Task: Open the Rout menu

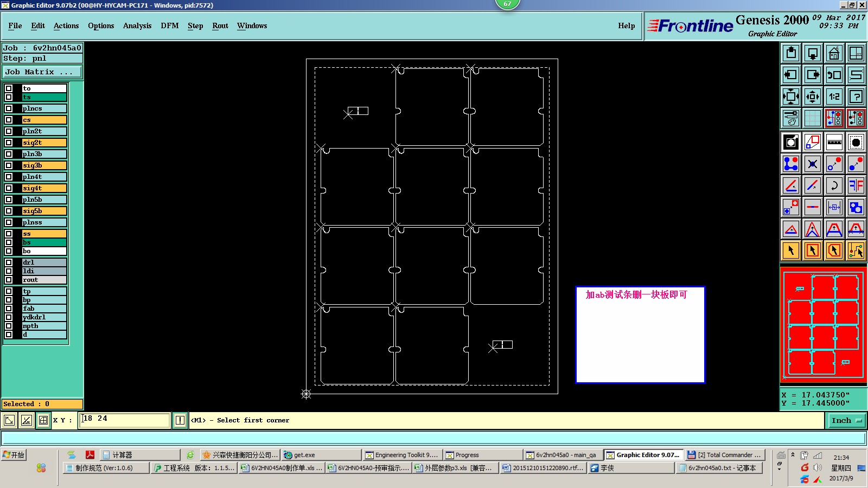Action: point(220,25)
